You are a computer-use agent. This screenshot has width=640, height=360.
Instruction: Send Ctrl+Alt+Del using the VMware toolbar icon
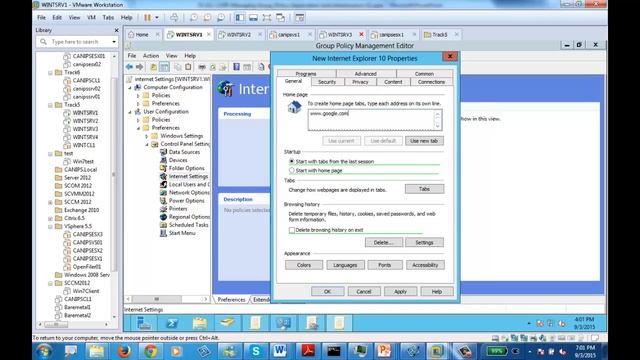point(174,18)
